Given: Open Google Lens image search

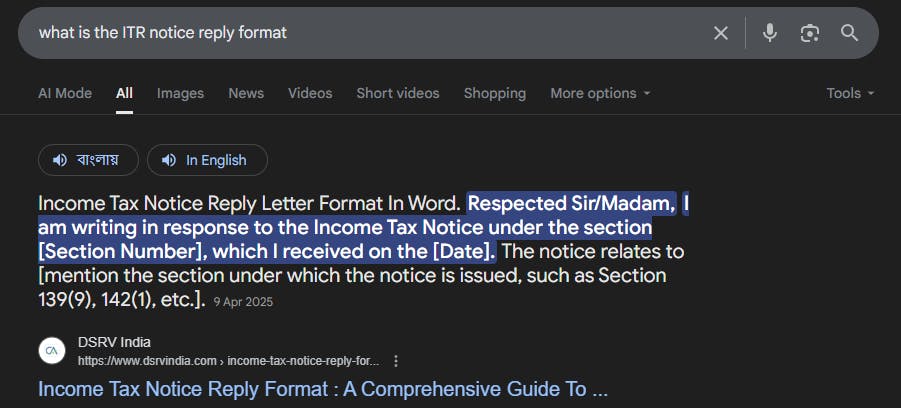Looking at the screenshot, I should [810, 33].
